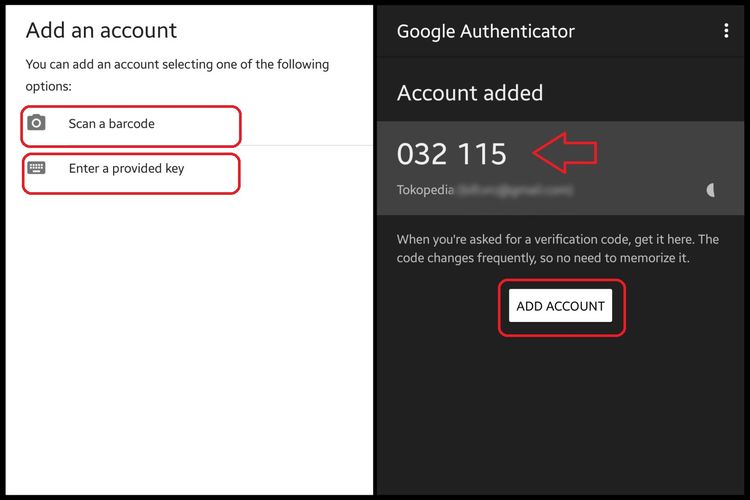Click the keyboard icon beside provided key
The width and height of the screenshot is (750, 500).
point(37,168)
